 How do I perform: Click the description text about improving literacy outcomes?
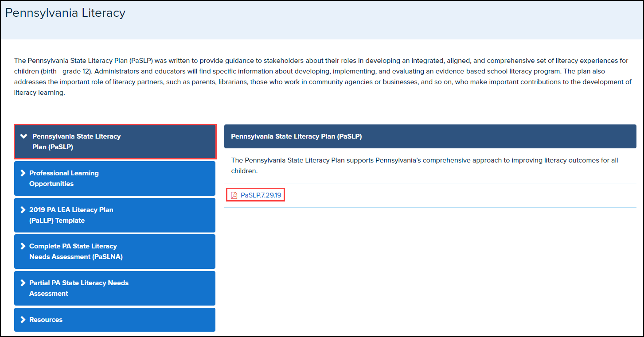(424, 165)
